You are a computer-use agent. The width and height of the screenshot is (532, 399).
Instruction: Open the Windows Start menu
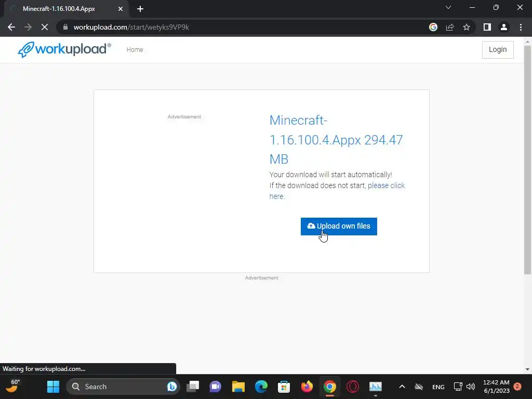[x=53, y=387]
